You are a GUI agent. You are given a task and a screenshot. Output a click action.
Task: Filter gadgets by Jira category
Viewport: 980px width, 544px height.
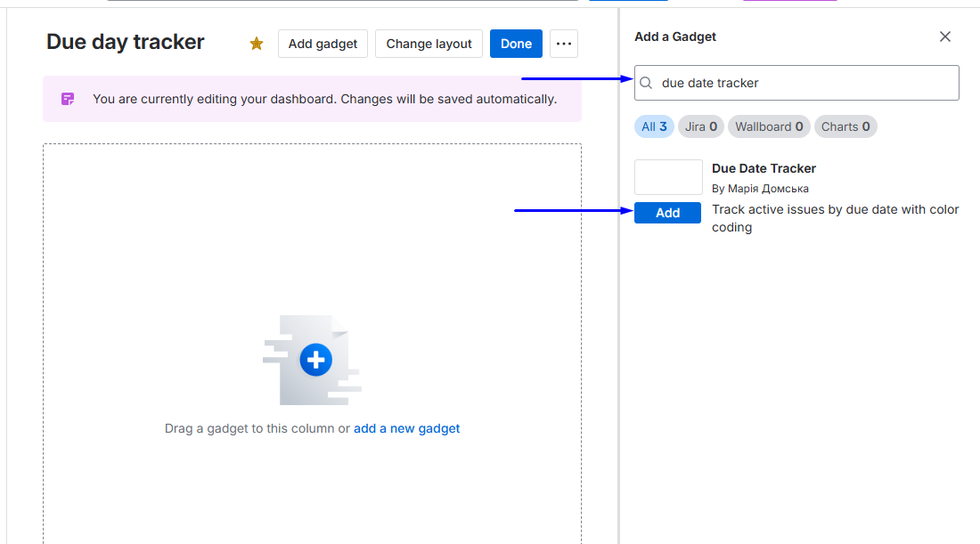click(x=701, y=126)
